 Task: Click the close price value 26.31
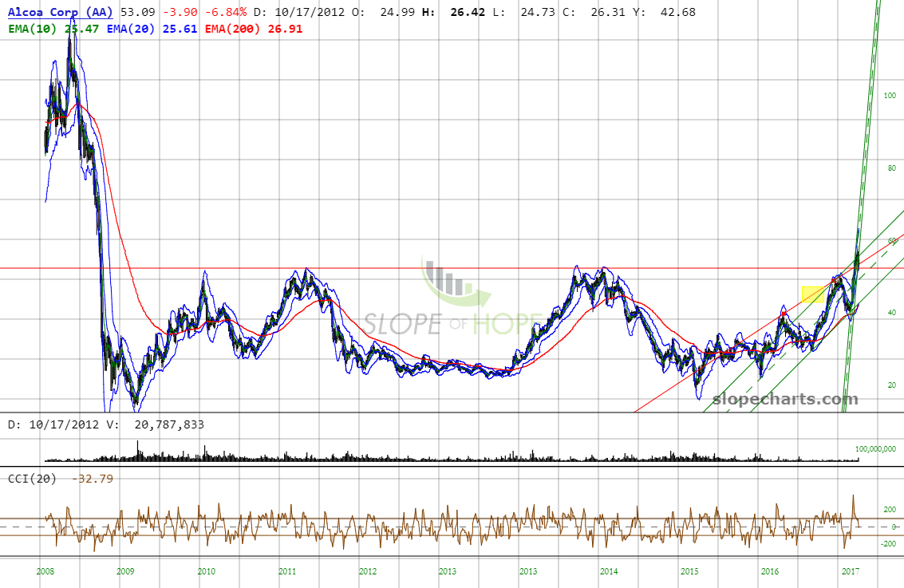point(608,12)
